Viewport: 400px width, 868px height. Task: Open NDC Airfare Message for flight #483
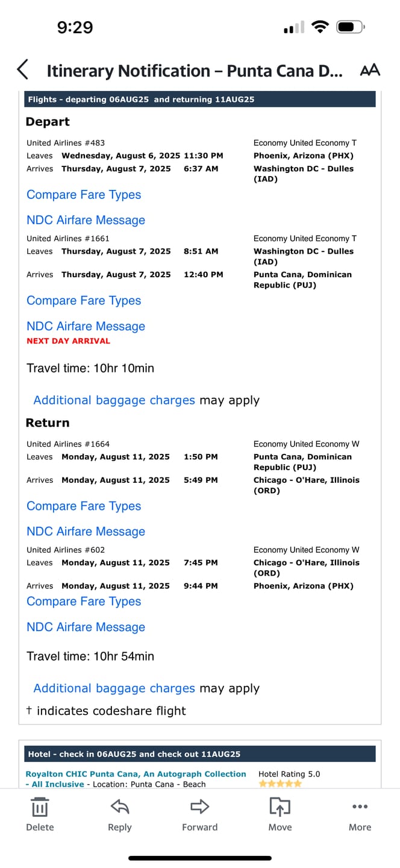[x=86, y=220]
